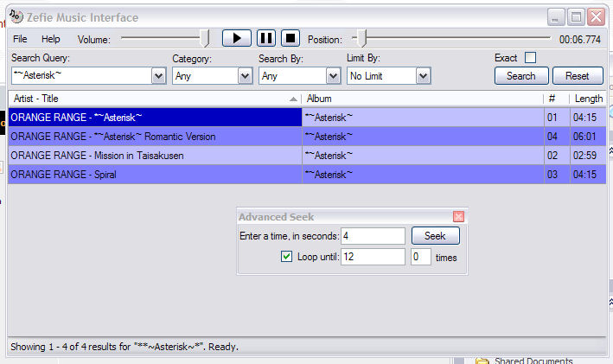This screenshot has height=364, width=613.
Task: Uncheck the Loop until checkbox
Action: point(287,257)
